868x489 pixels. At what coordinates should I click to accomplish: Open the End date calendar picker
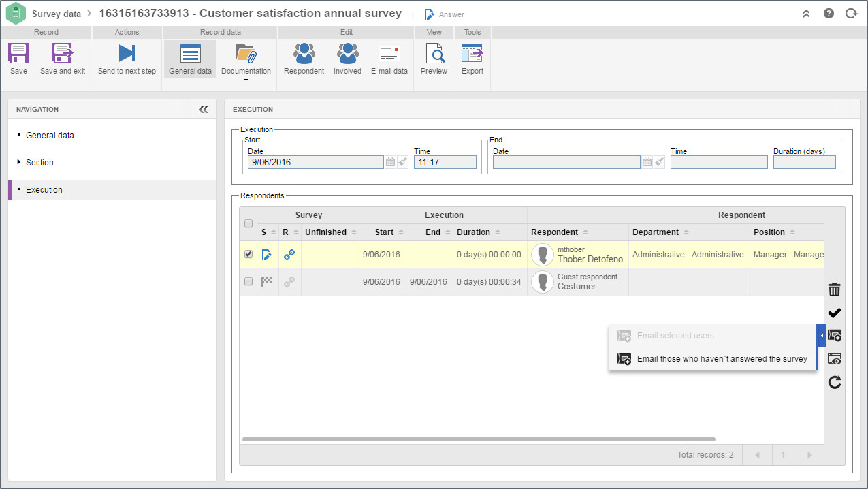point(647,162)
